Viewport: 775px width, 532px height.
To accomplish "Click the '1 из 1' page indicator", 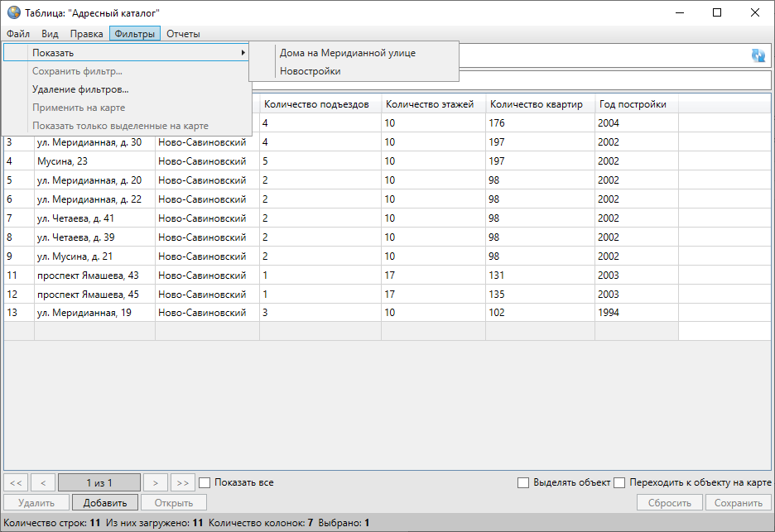I will tap(99, 482).
